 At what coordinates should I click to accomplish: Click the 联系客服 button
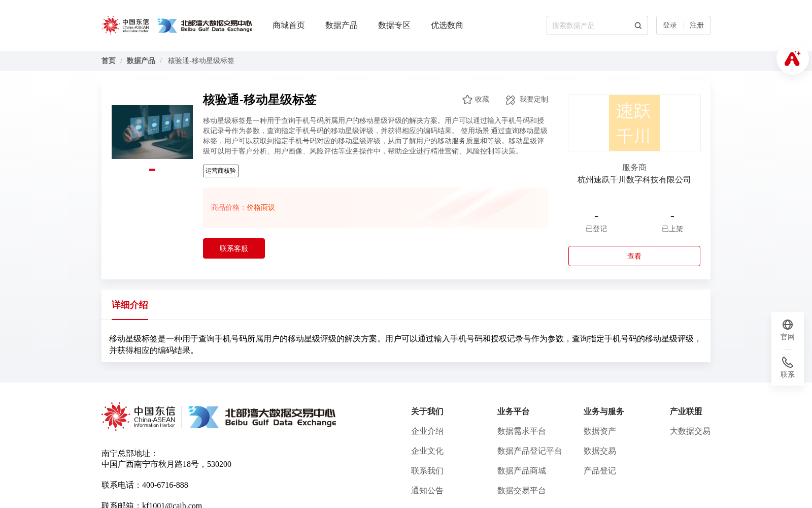click(x=234, y=248)
